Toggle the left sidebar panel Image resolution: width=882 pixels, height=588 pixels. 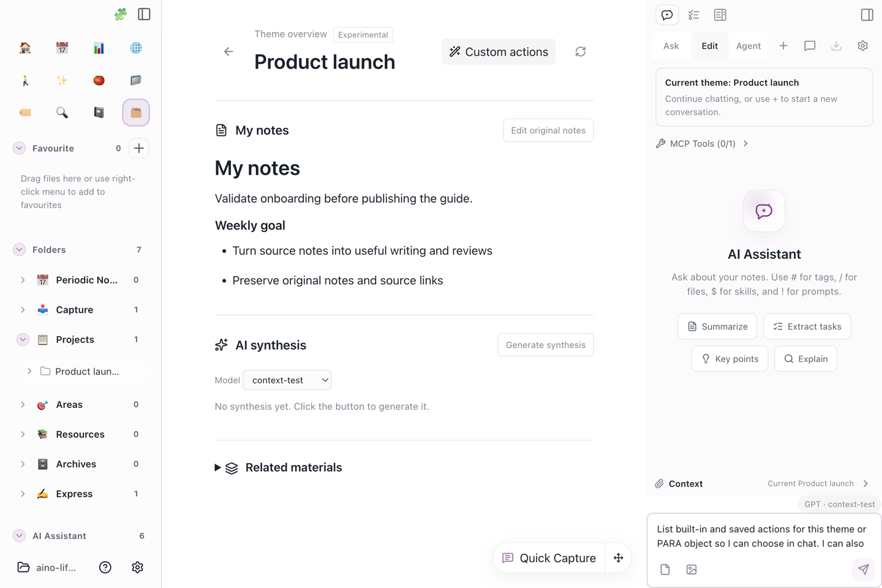point(144,14)
